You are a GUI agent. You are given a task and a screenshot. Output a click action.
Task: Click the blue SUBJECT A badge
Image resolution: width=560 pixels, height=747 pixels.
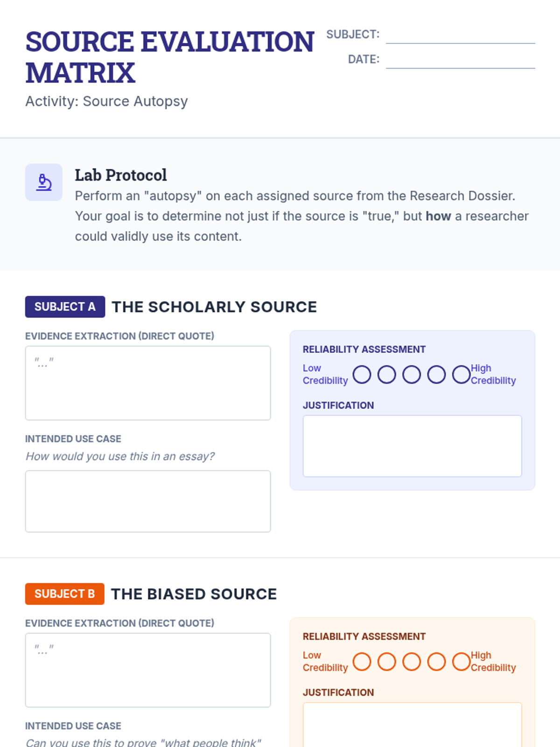click(65, 307)
